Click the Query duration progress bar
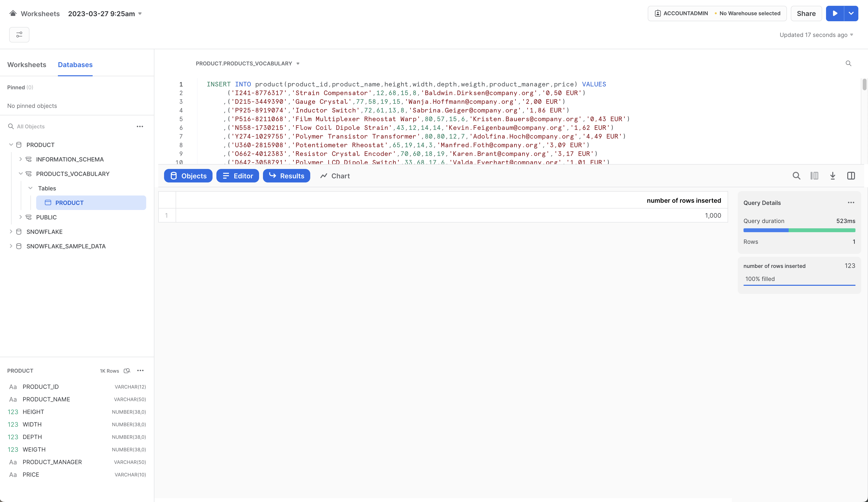This screenshot has height=502, width=868. [x=799, y=230]
